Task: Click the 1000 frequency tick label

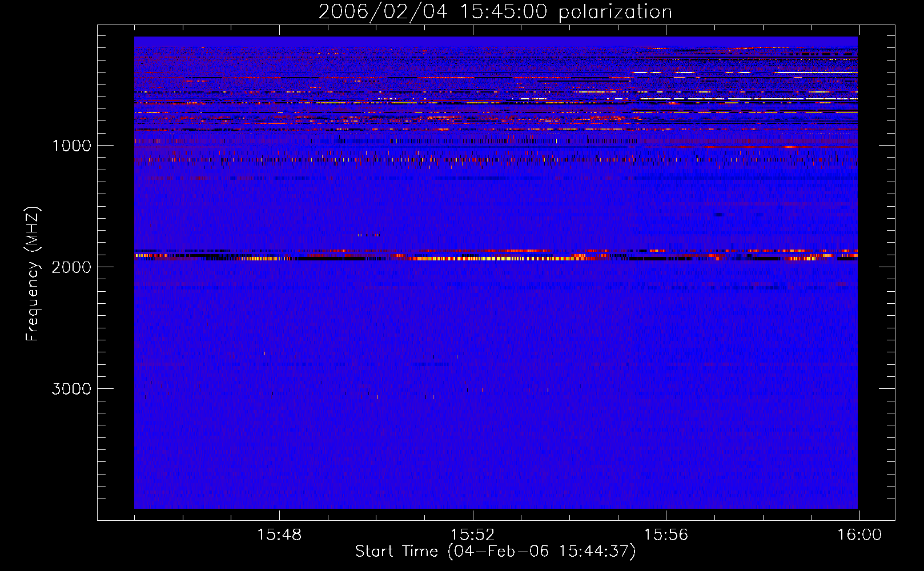Action: coord(72,146)
